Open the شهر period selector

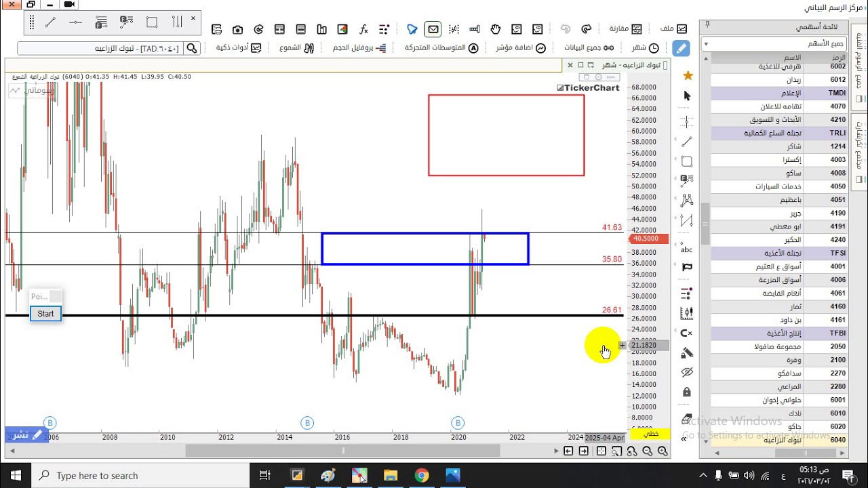tap(646, 48)
